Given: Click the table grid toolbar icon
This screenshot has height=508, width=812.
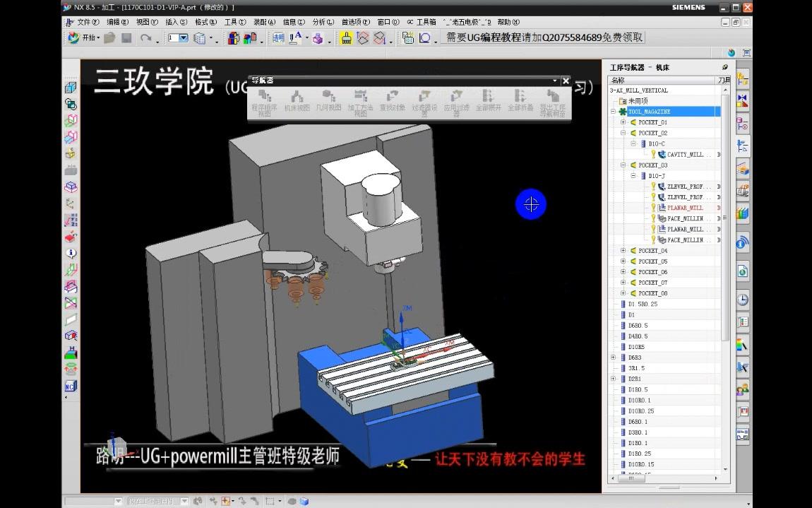Looking at the screenshot, I should coord(408,38).
